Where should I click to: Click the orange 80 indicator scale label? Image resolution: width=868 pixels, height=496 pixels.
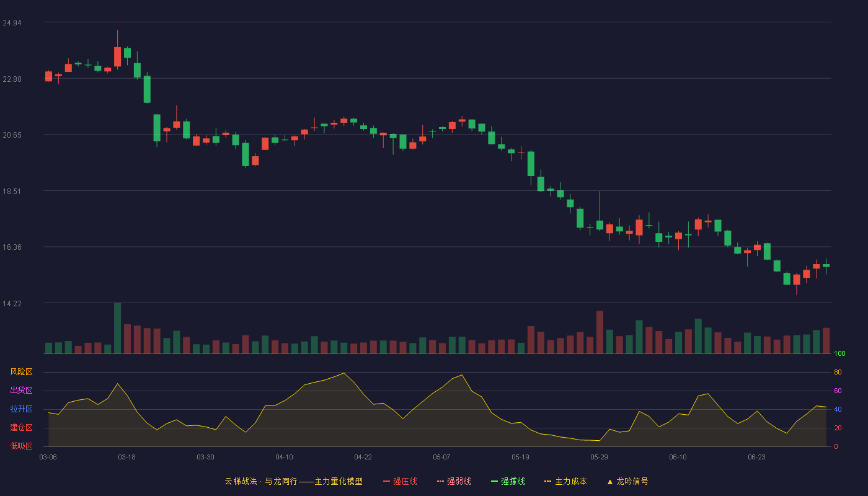click(838, 372)
